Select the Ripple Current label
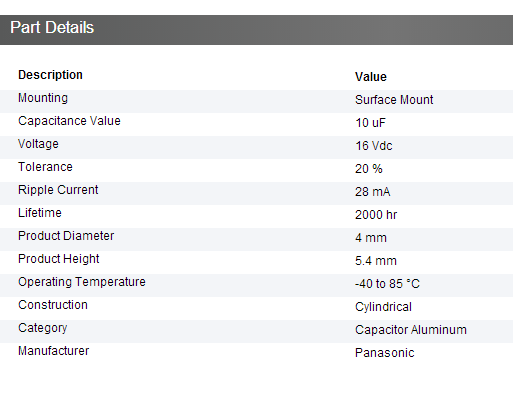Viewport: 513px width, 393px height. tap(58, 190)
